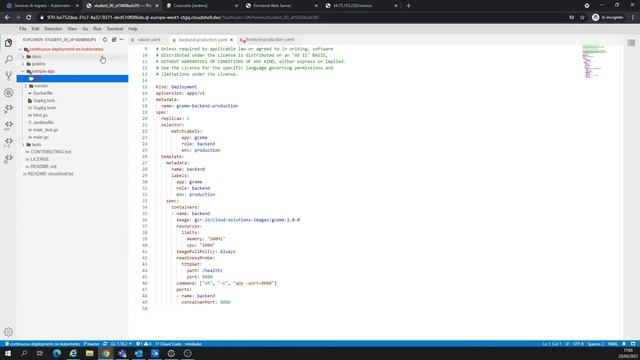Open Microsoft Teams from the taskbar
This screenshot has width=640, height=360.
click(x=122, y=353)
